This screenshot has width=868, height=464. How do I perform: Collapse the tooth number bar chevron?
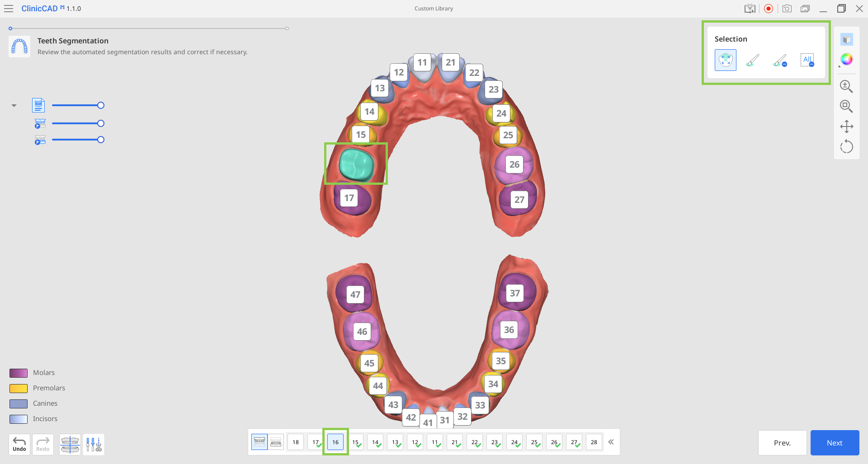tap(611, 442)
